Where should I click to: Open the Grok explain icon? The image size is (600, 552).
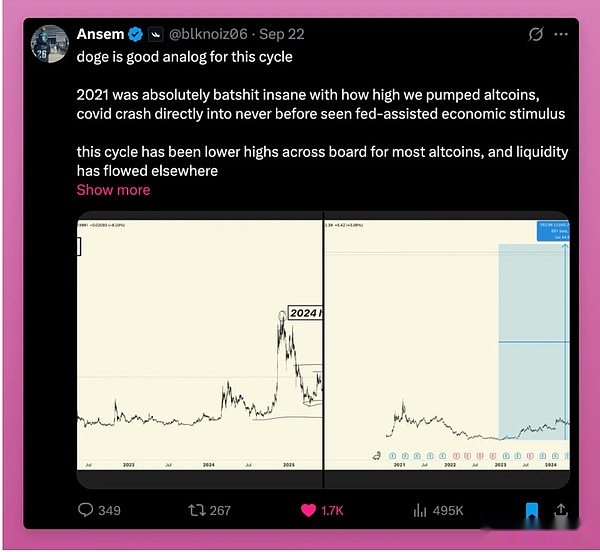pyautogui.click(x=535, y=34)
